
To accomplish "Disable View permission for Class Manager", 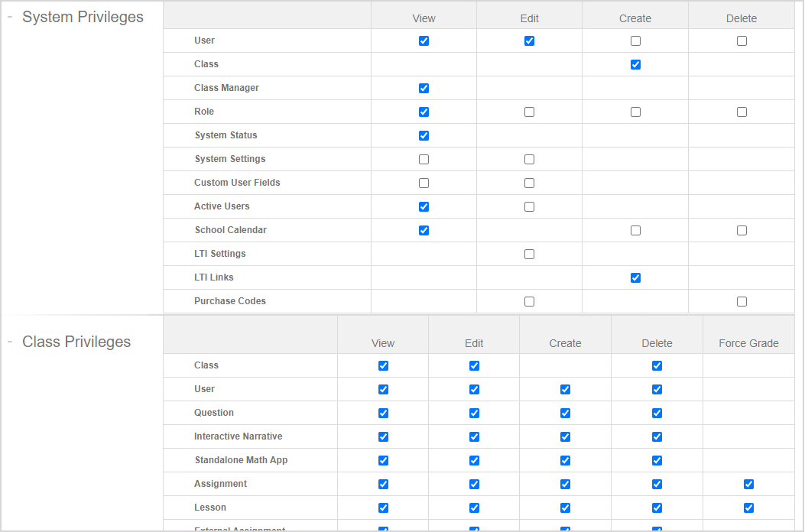I will (424, 88).
